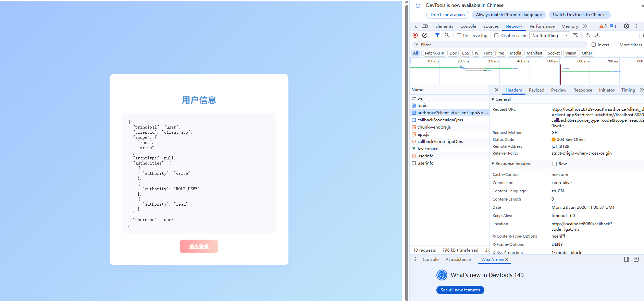Click Switch DevTools to Chinese button

[x=580, y=15]
